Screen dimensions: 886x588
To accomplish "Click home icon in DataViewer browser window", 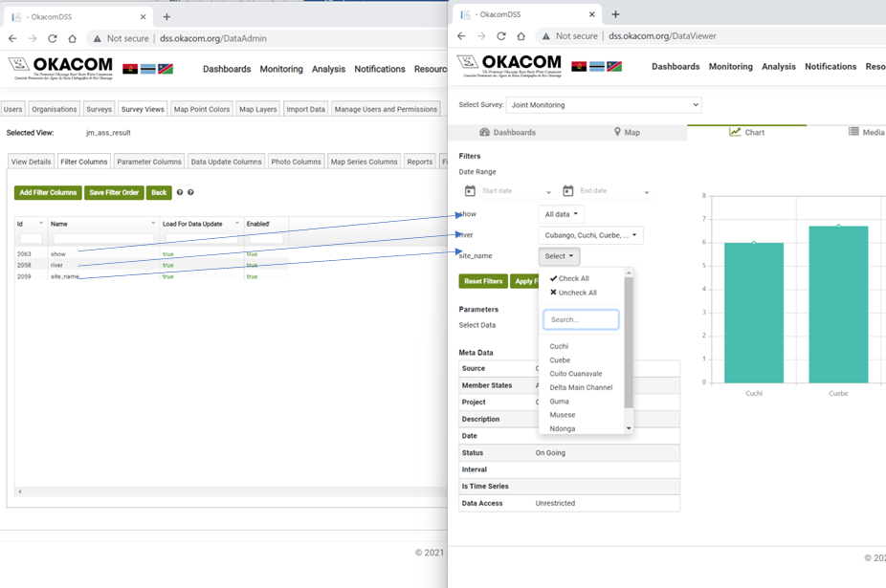I will [x=521, y=36].
